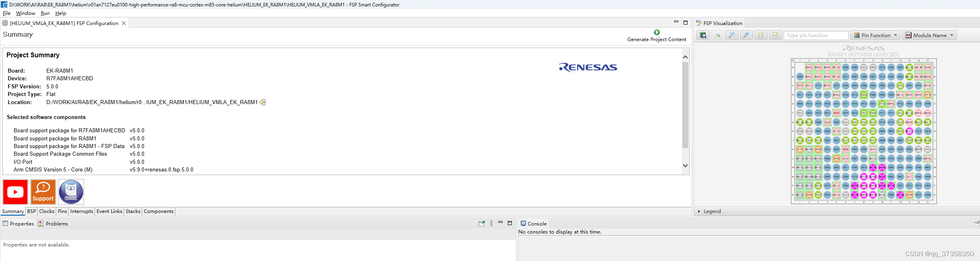Minimize the FSP Configuration editor pane
The height and width of the screenshot is (261, 980).
(676, 22)
